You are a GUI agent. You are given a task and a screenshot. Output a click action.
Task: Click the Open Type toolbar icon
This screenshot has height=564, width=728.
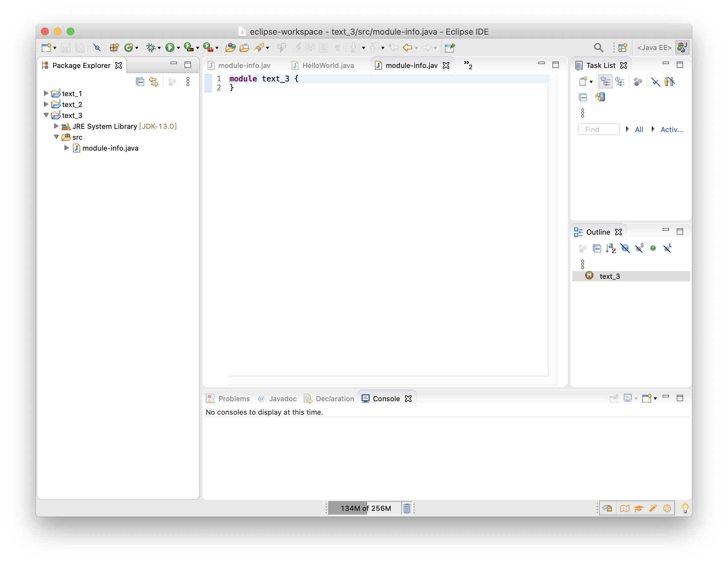pyautogui.click(x=230, y=48)
